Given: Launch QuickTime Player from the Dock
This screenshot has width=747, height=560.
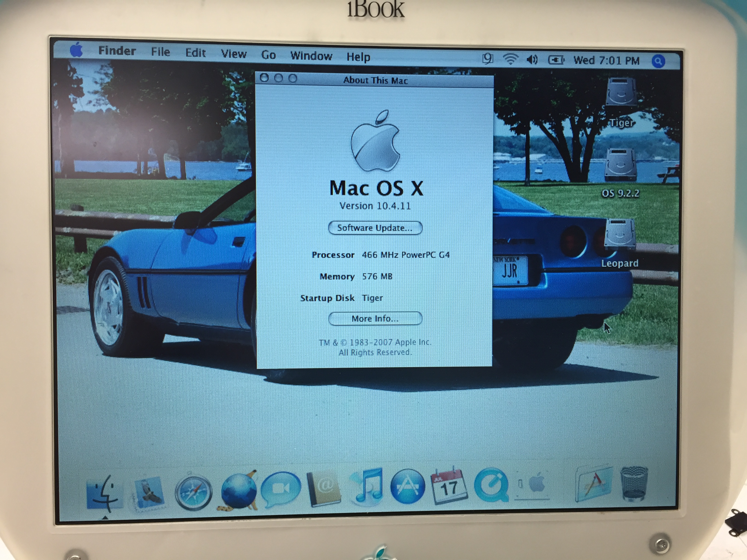Looking at the screenshot, I should pyautogui.click(x=491, y=485).
